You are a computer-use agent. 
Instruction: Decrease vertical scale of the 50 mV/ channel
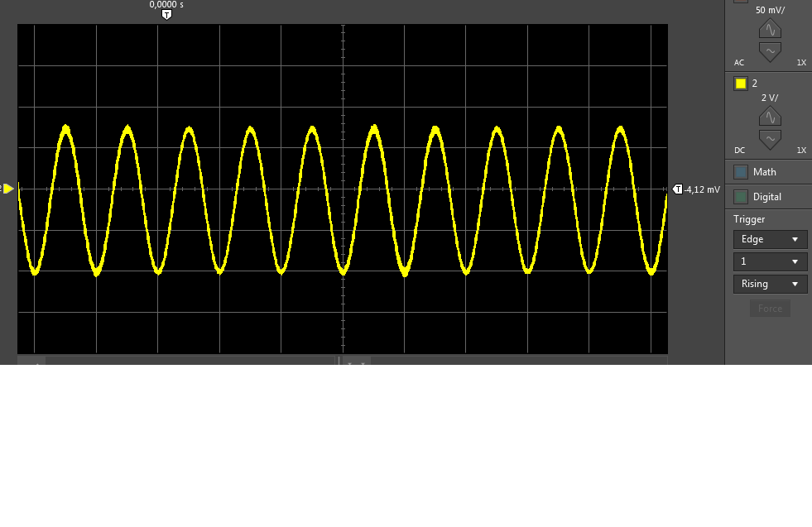tap(770, 52)
